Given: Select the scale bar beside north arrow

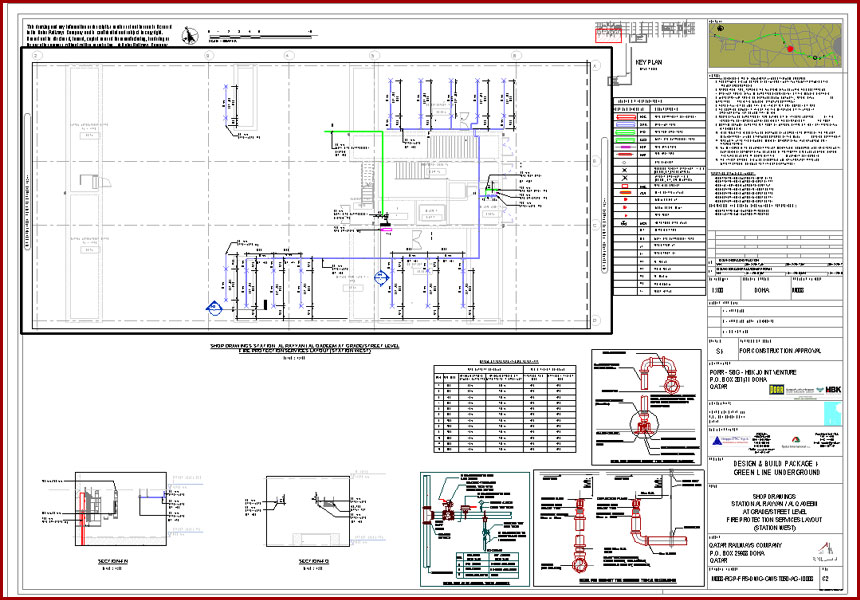Looking at the screenshot, I should pyautogui.click(x=246, y=36).
